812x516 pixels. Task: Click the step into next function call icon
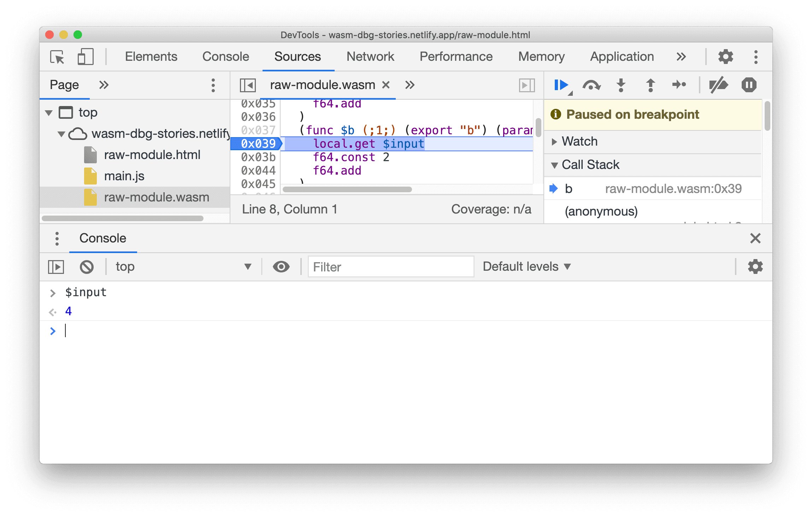[621, 84]
